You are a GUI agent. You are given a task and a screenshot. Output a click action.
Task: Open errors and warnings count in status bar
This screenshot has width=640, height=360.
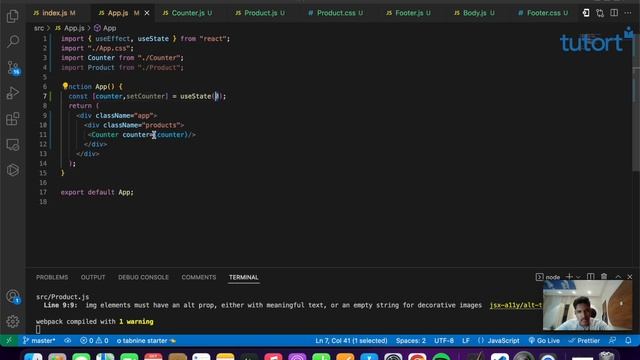click(94, 340)
